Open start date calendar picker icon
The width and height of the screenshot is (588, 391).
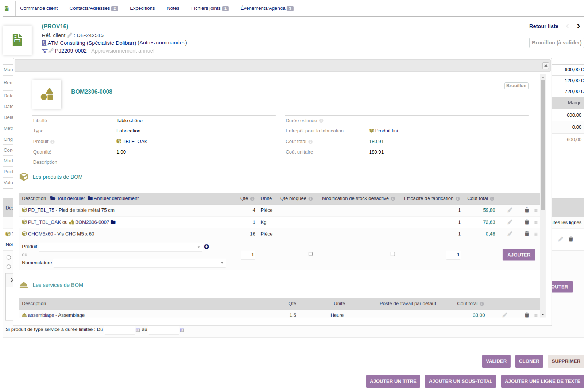(x=138, y=330)
